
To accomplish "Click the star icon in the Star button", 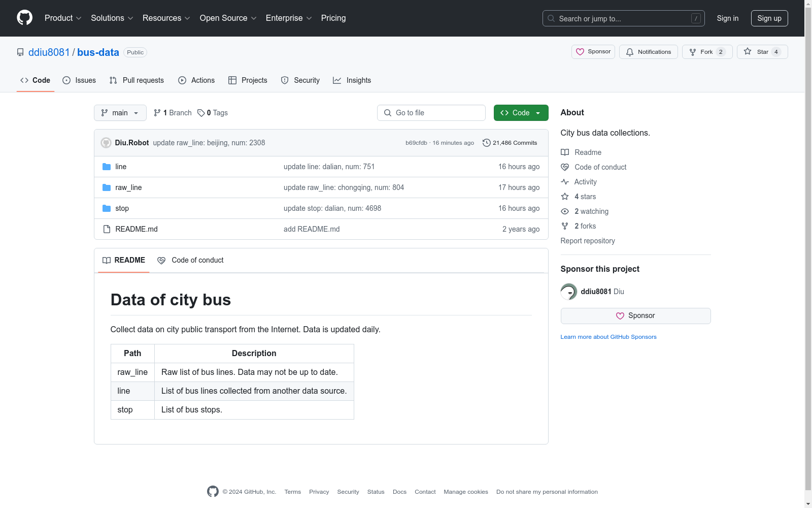I will (748, 51).
